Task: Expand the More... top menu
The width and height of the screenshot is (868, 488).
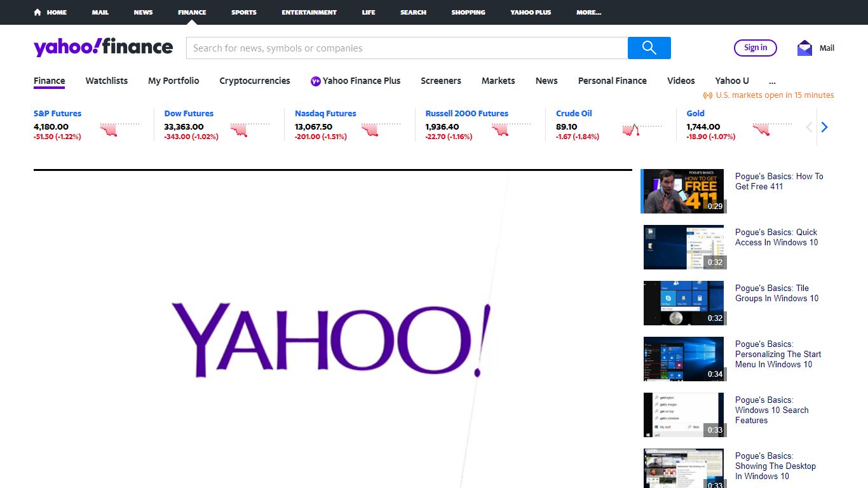Action: coord(588,12)
